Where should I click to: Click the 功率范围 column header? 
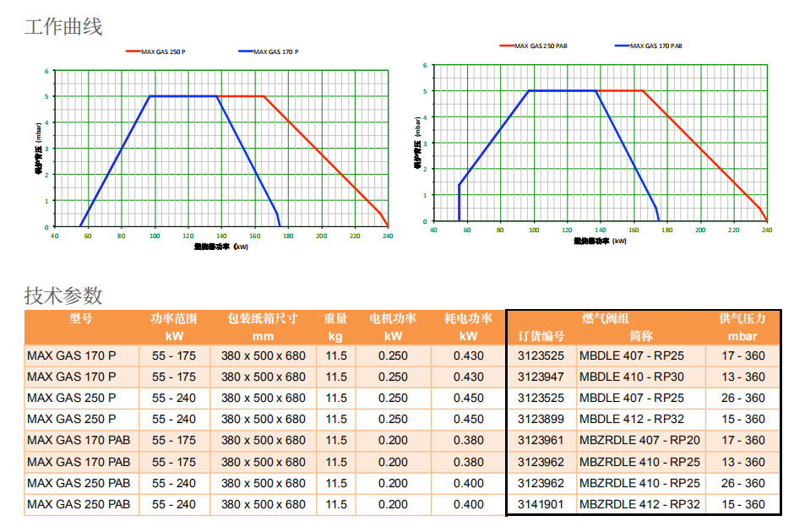pos(174,318)
